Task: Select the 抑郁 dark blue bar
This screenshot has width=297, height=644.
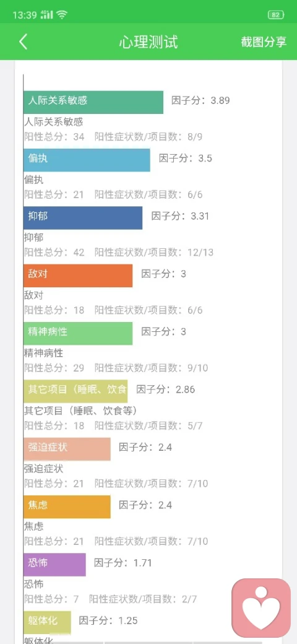Action: 83,218
